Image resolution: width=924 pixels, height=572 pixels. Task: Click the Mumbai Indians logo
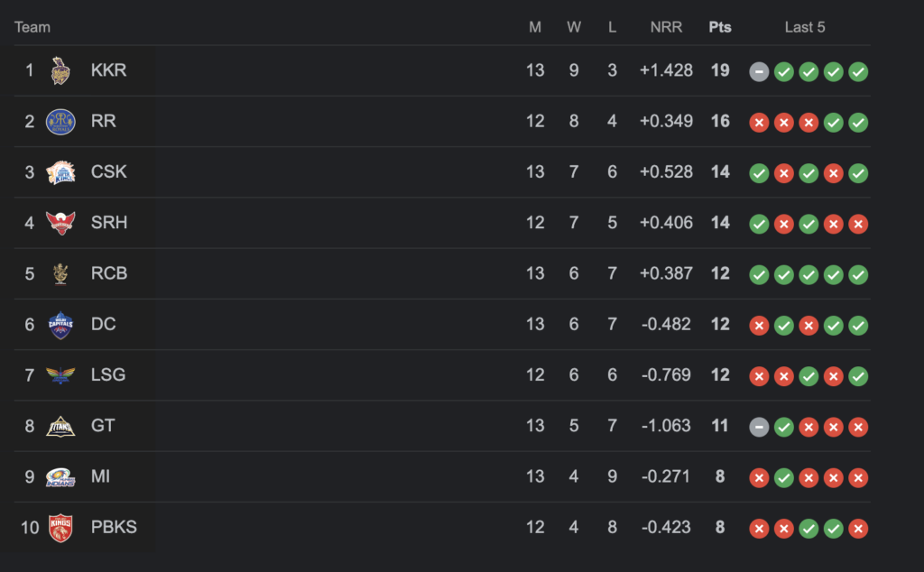(60, 476)
